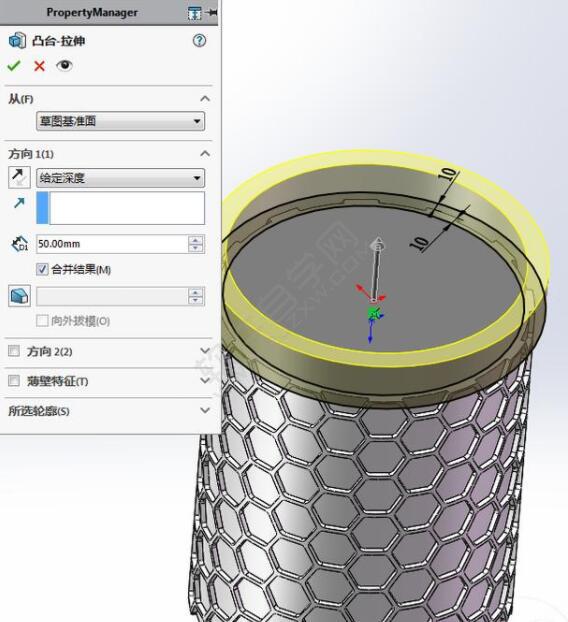Image resolution: width=568 pixels, height=622 pixels.
Task: Click the lower 10 dimension in the sketch
Action: tap(419, 243)
